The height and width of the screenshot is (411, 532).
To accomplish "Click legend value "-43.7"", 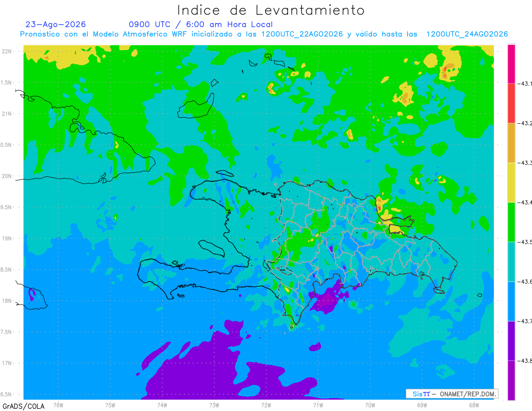I will coord(524,321).
